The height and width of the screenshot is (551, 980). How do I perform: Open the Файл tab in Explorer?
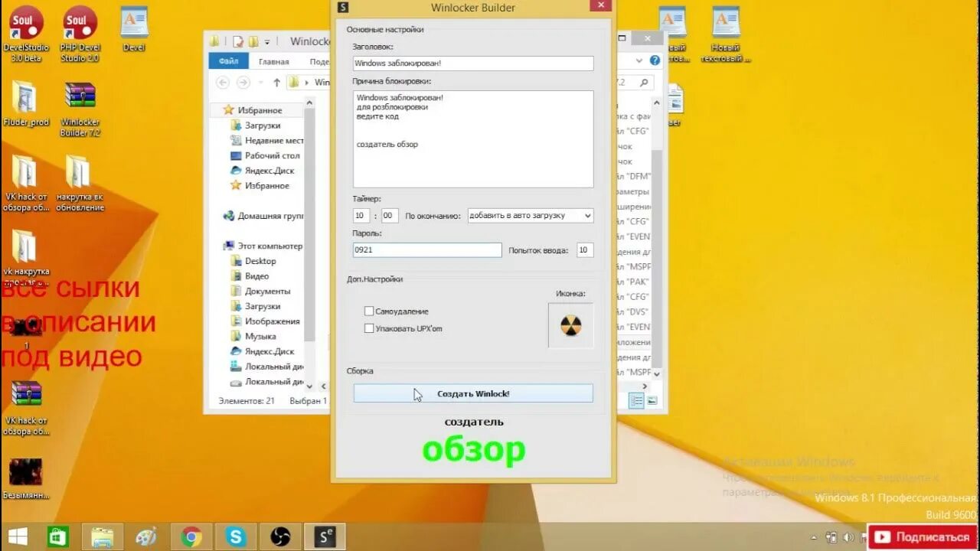coord(228,61)
